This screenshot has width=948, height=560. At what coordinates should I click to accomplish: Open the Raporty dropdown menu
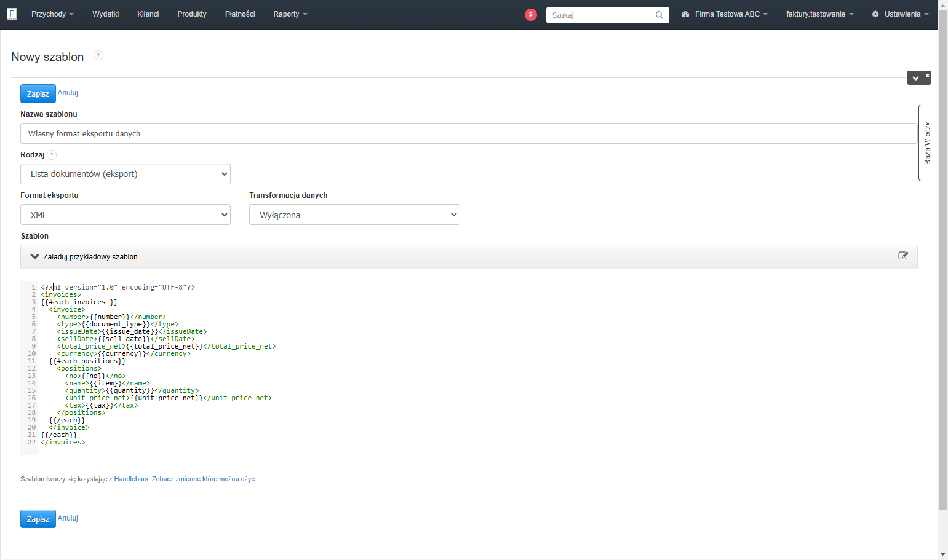[x=290, y=14]
